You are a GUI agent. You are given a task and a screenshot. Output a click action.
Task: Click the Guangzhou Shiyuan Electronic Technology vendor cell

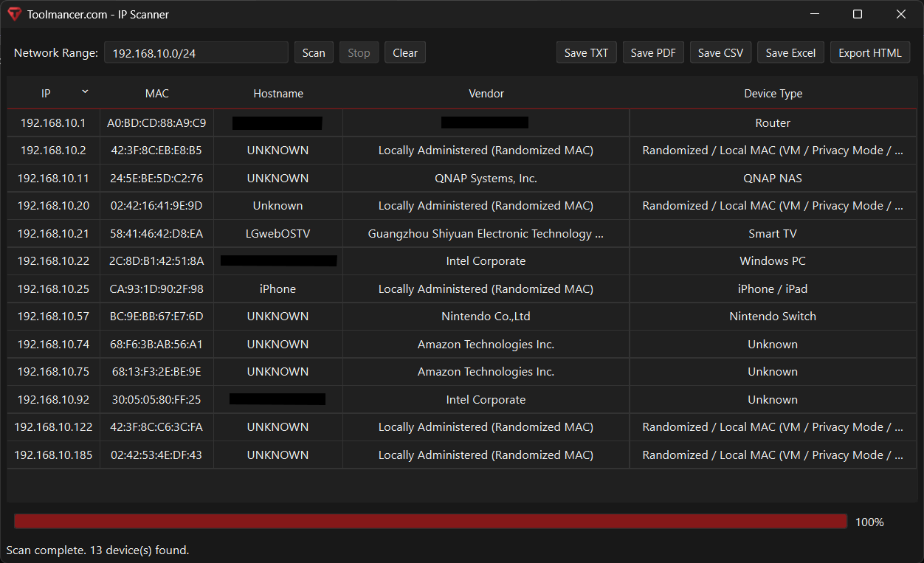click(486, 233)
